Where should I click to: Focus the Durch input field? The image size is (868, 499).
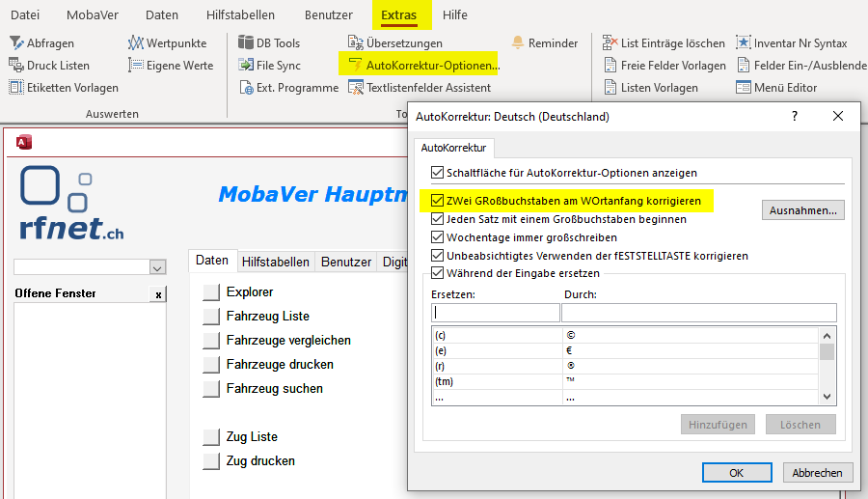(699, 313)
